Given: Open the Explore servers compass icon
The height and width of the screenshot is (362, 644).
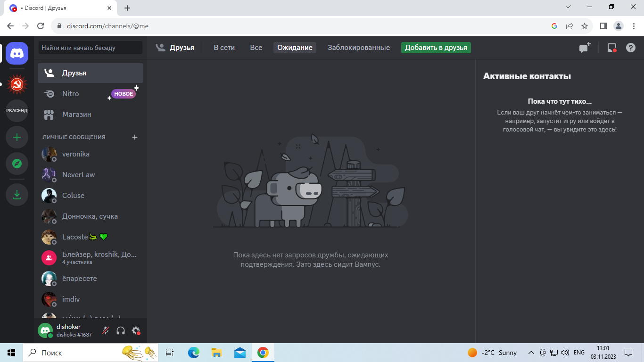Looking at the screenshot, I should (17, 164).
